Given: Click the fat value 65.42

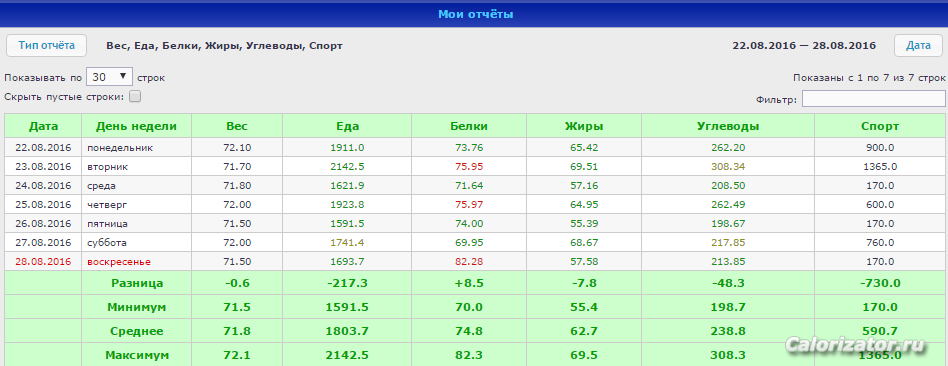Looking at the screenshot, I should [584, 148].
